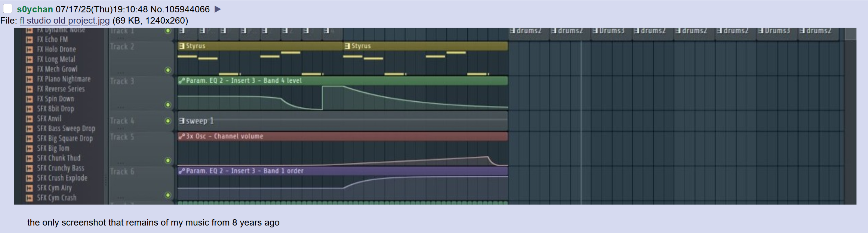Select the sweep 1 pattern clip

[x=342, y=121]
